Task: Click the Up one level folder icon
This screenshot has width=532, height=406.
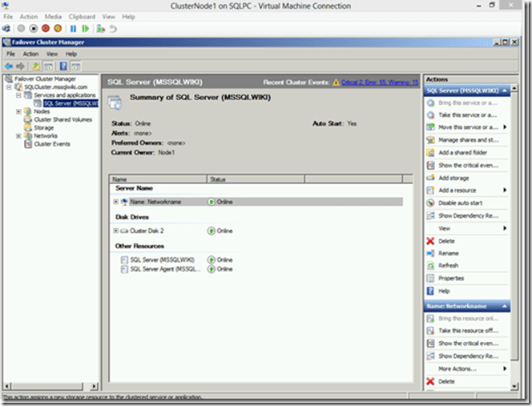Action: [x=36, y=66]
